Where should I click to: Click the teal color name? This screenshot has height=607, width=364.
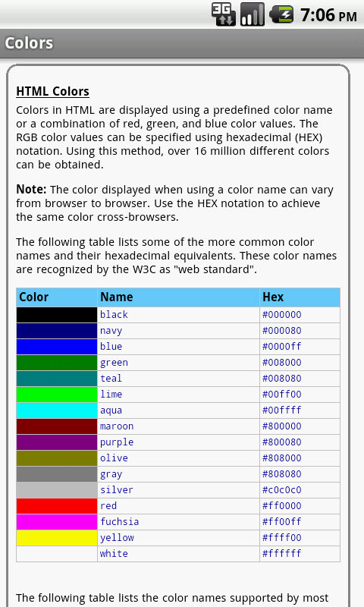point(111,378)
